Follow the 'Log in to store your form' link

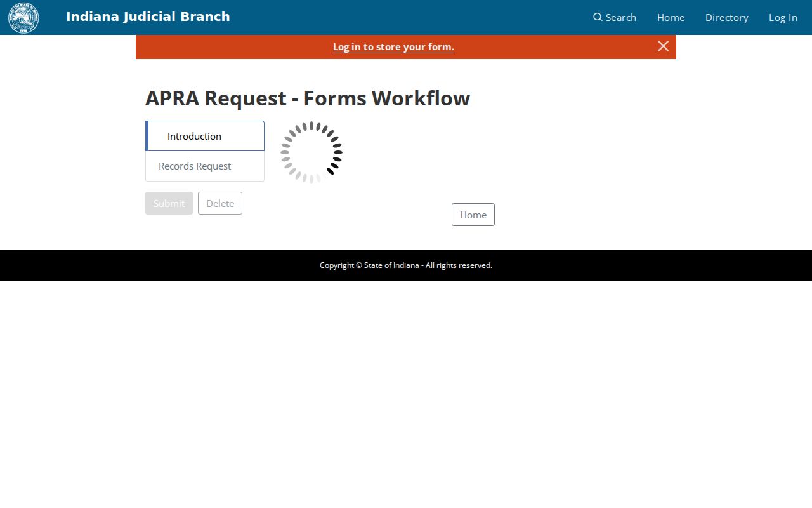pos(393,47)
